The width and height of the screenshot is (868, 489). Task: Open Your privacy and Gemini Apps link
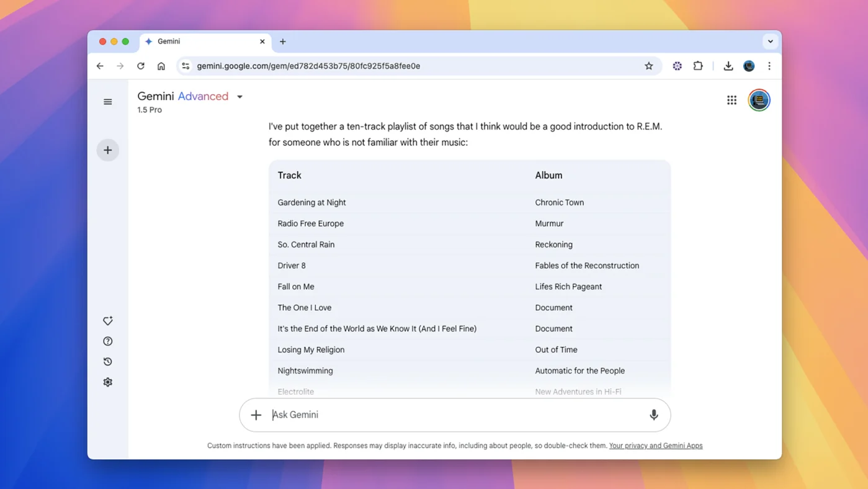(656, 446)
